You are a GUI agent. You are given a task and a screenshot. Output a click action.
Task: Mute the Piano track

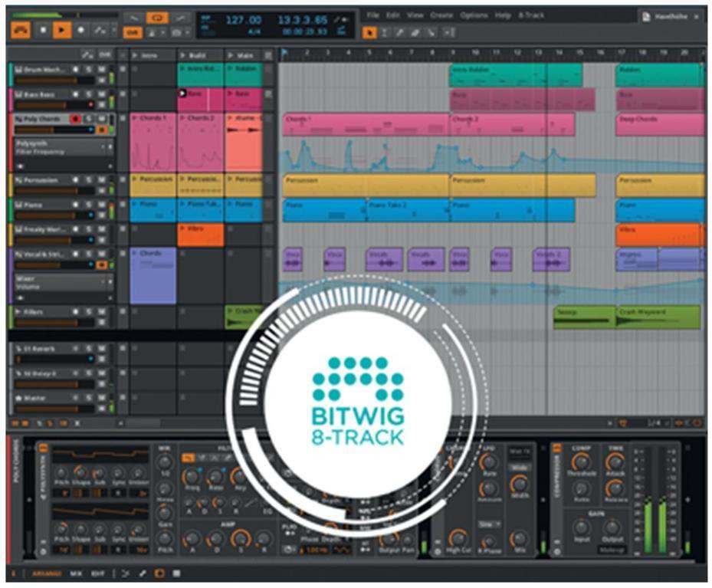(x=102, y=205)
